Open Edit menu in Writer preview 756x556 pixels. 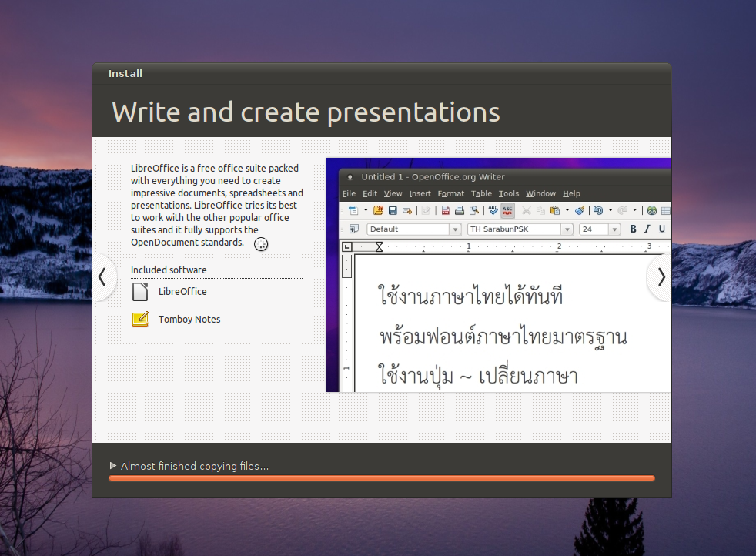click(x=370, y=193)
